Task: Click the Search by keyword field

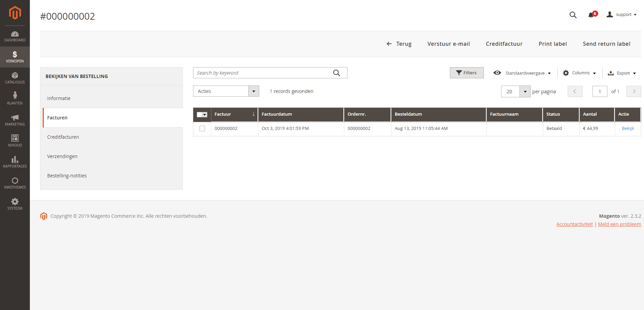Action: click(263, 73)
